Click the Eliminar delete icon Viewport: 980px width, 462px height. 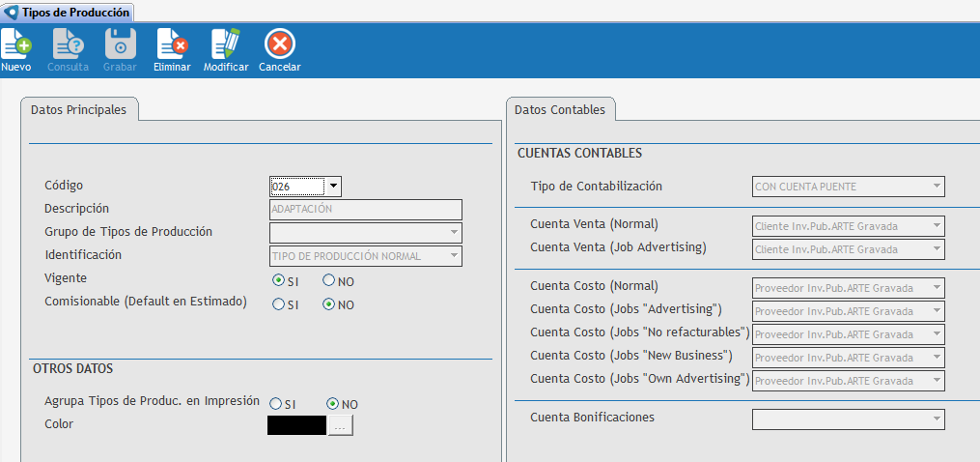click(172, 44)
